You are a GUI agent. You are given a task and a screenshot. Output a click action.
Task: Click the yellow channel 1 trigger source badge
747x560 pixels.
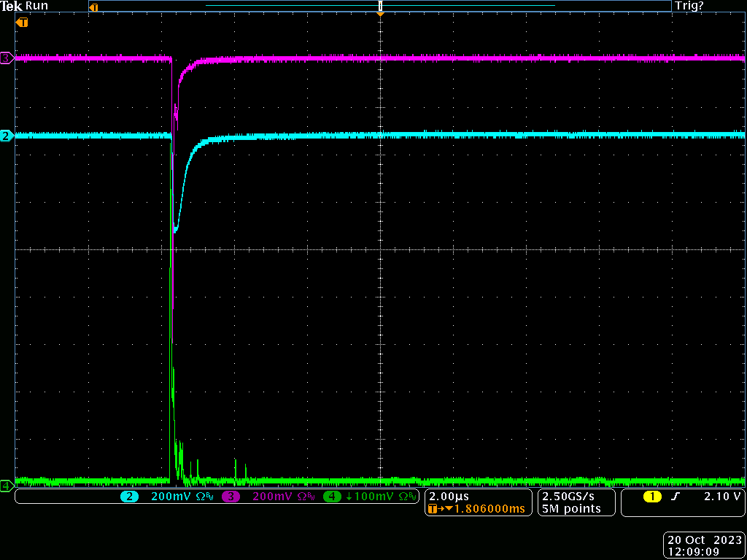pos(652,497)
